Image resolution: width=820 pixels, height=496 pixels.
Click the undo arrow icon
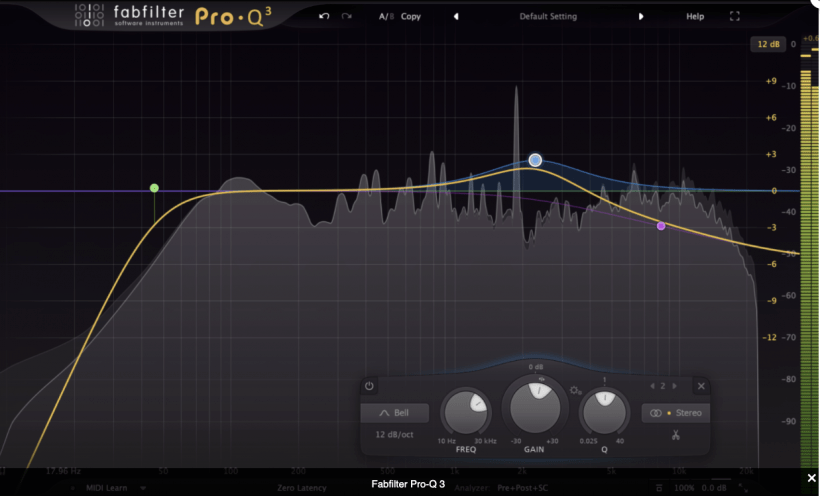[324, 16]
